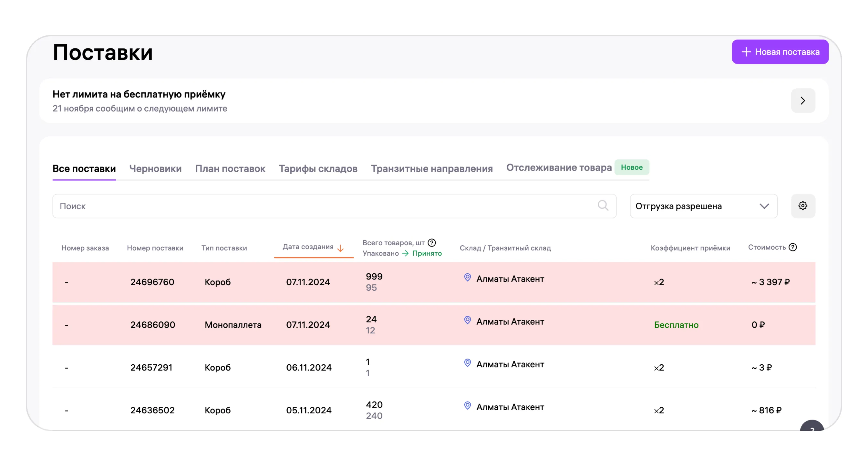The image size is (868, 466).
Task: Open supply number 24696760
Action: click(152, 282)
